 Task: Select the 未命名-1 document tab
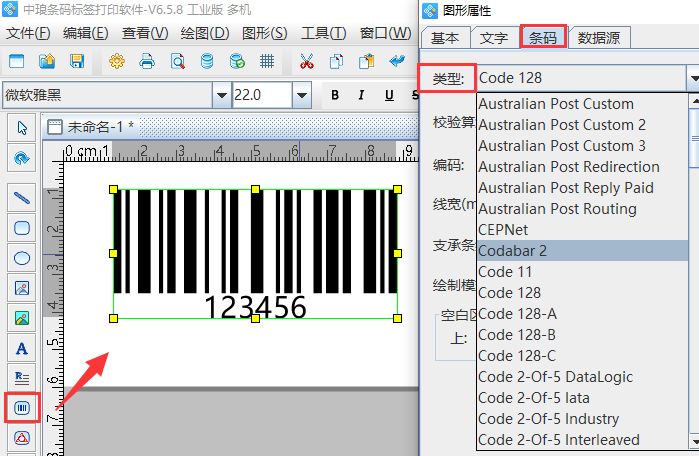[91, 127]
